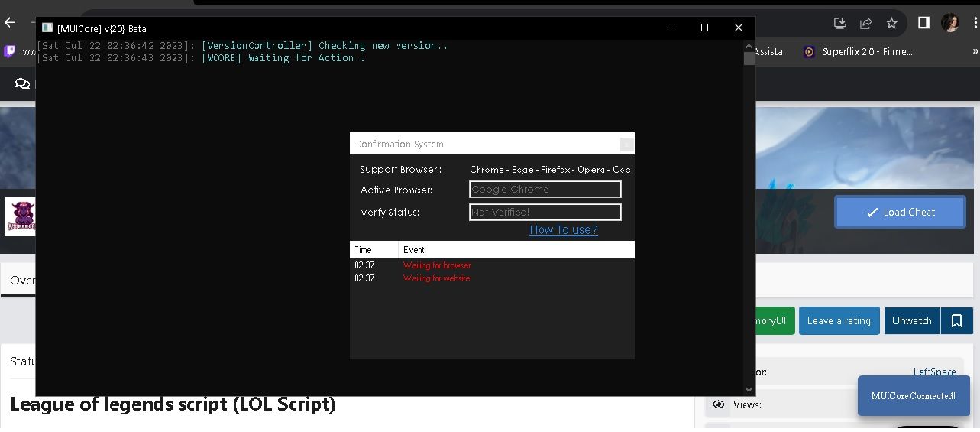The height and width of the screenshot is (432, 980).
Task: Click the League of legends script heading
Action: pyautogui.click(x=173, y=404)
